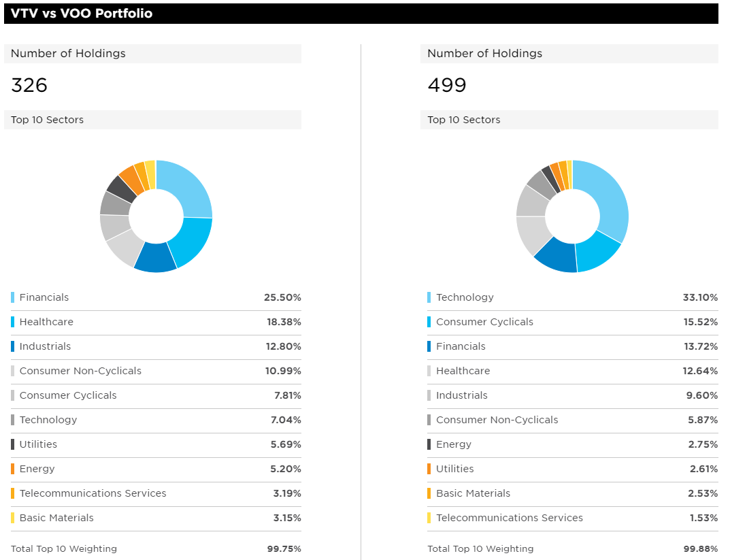Click the 5.87% value
The image size is (730, 560).
[x=703, y=420]
